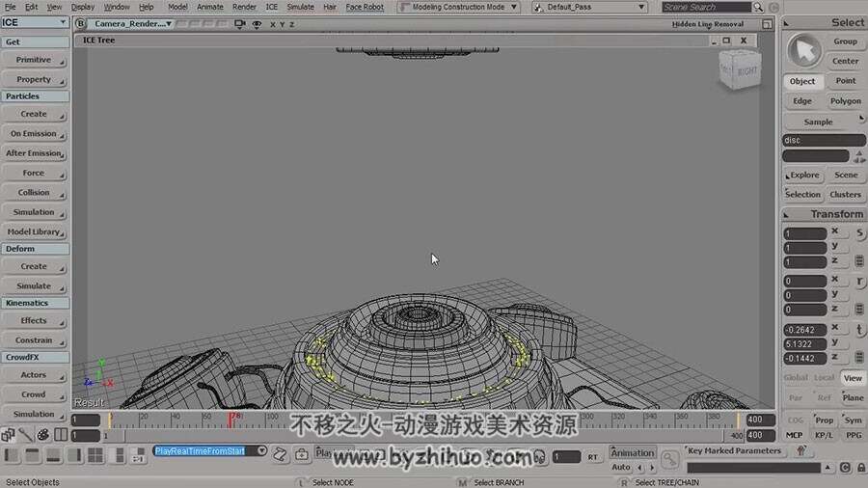Switch transform mode to Global
The height and width of the screenshot is (488, 868).
coord(796,377)
